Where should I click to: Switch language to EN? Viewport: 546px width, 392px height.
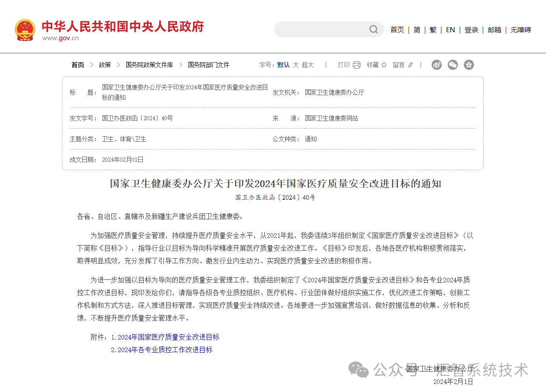(450, 30)
